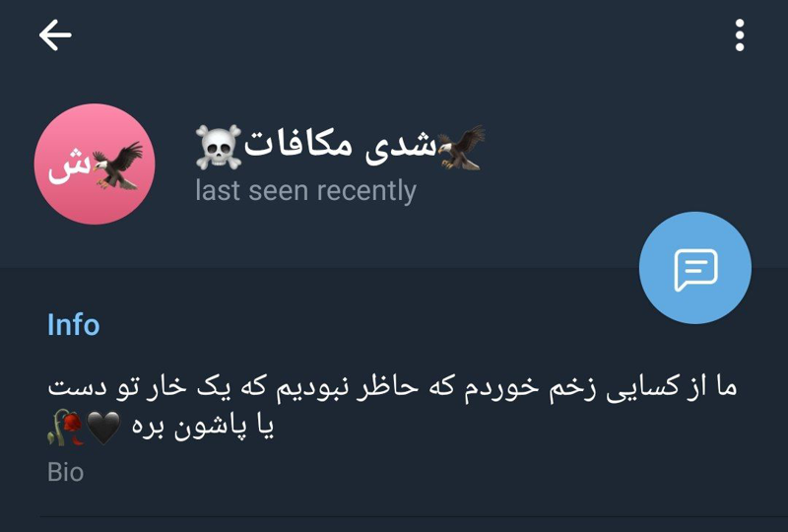Click the bio line 'یا پاشون بره'

click(x=203, y=428)
